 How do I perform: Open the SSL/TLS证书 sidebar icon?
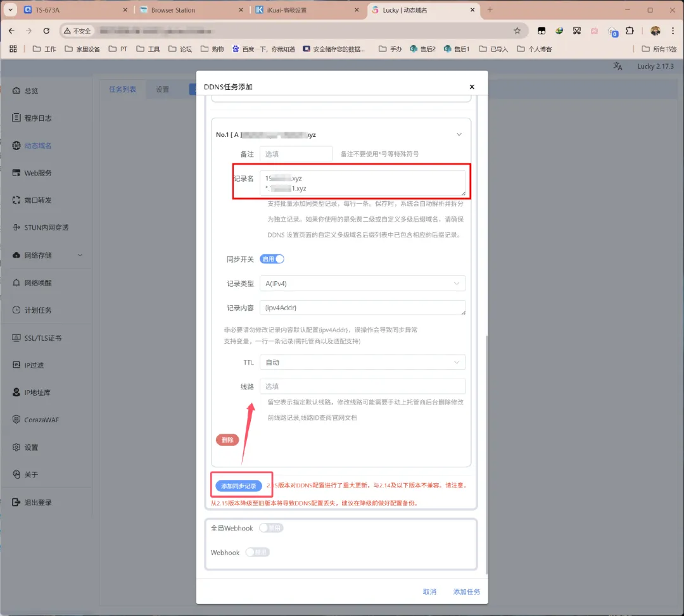(17, 338)
